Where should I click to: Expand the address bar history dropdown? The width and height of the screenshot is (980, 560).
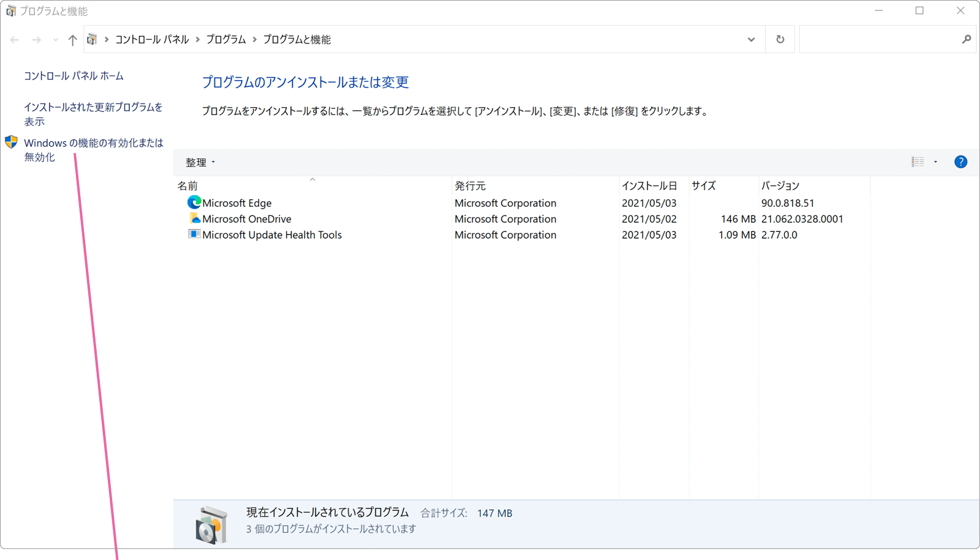point(751,40)
